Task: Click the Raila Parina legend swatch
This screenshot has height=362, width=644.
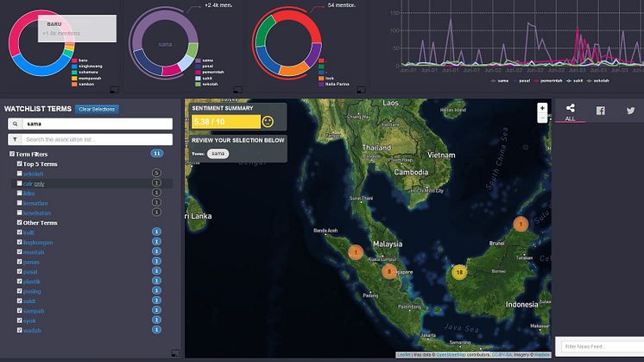Action: tap(321, 84)
